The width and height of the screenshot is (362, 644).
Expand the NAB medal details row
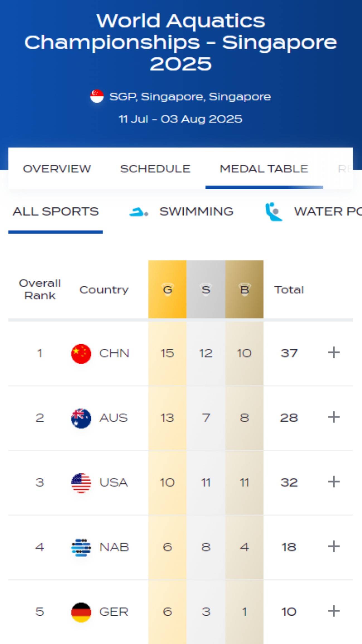[334, 546]
